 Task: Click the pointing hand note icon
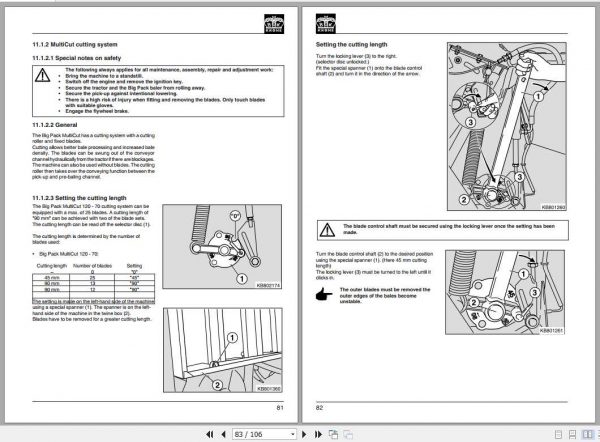point(324,294)
